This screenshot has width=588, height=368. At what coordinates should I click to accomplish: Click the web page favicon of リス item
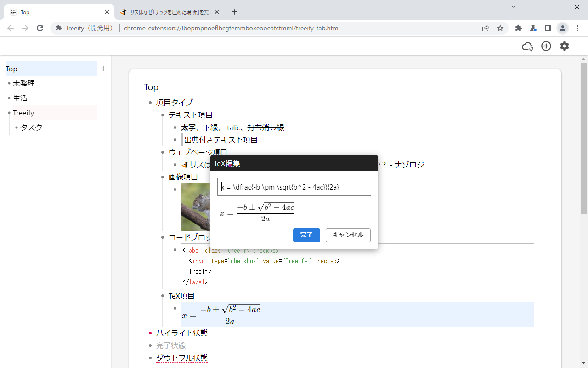185,165
